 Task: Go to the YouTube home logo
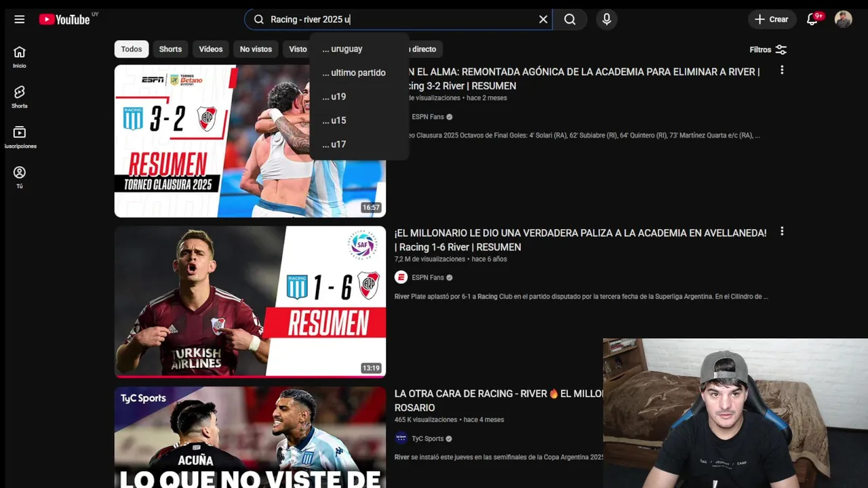point(64,20)
